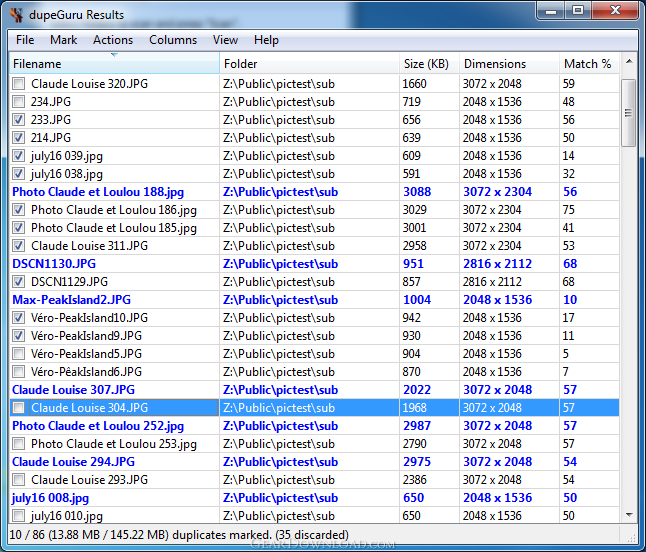The image size is (646, 552).
Task: Open the Actions menu
Action: [113, 40]
